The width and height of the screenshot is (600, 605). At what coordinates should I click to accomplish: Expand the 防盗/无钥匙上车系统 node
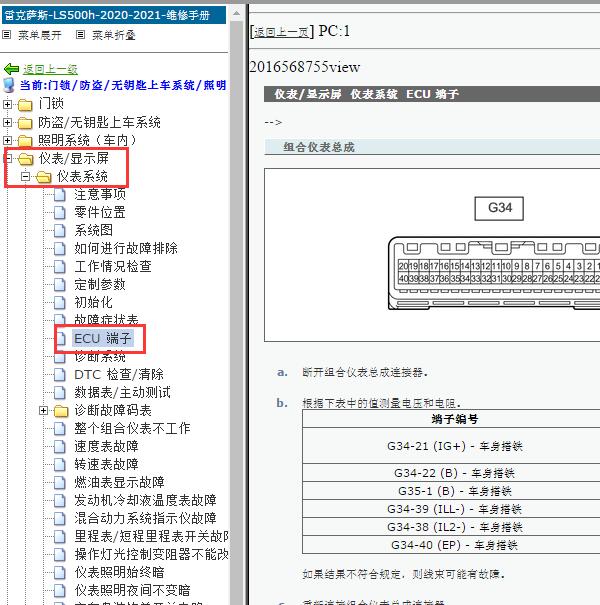(7, 123)
